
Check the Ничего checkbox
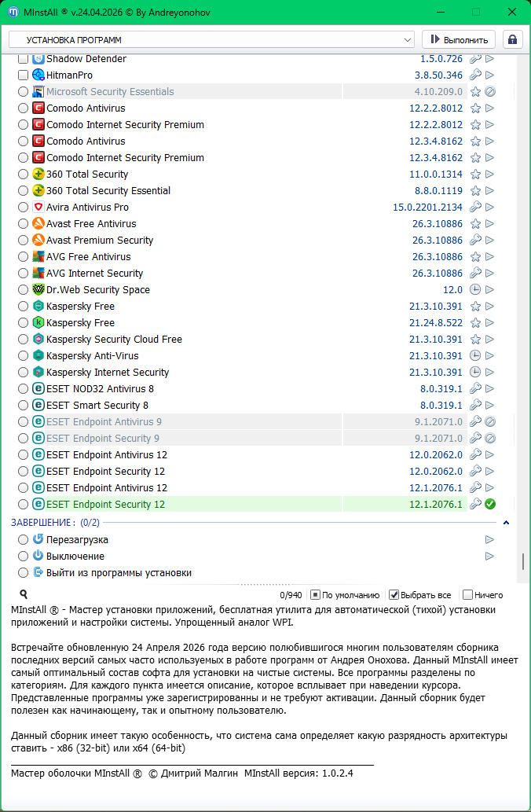tap(467, 595)
